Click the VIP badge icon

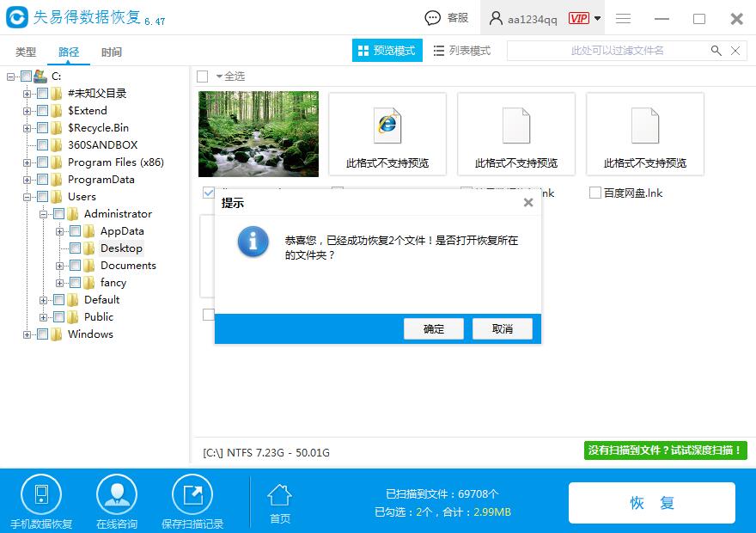coord(578,18)
